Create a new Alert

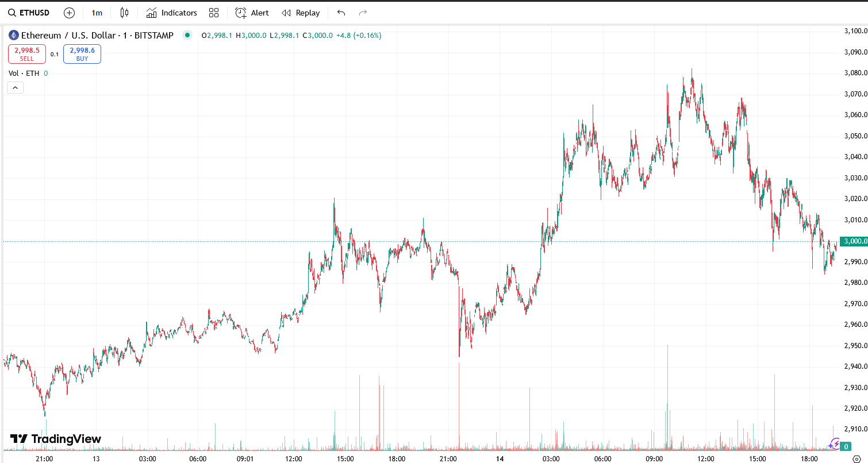(x=252, y=13)
